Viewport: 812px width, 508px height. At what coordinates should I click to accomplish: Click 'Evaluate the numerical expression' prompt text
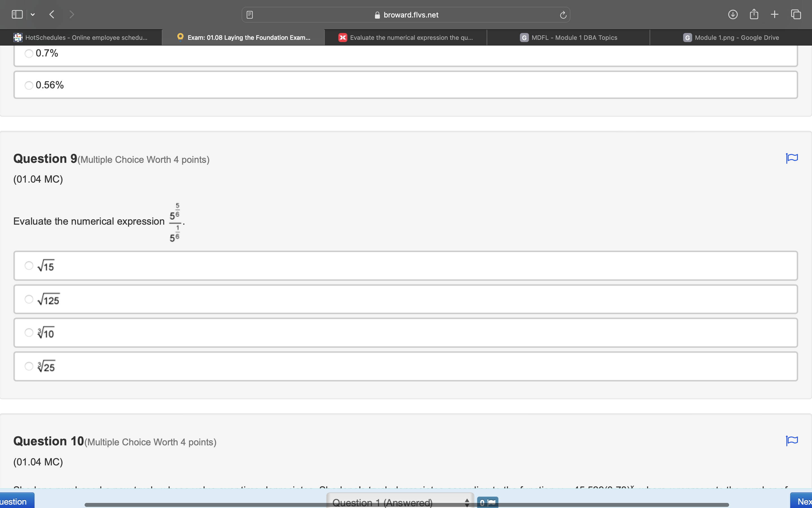(89, 222)
